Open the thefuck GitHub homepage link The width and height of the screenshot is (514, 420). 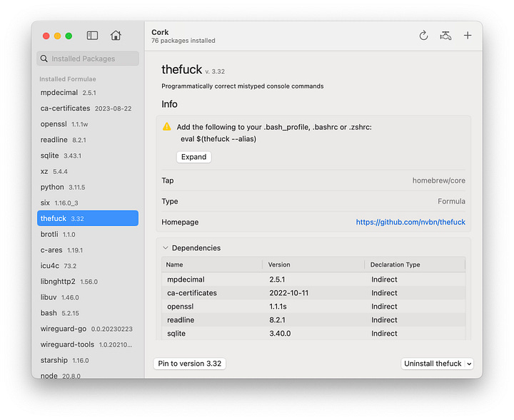410,222
